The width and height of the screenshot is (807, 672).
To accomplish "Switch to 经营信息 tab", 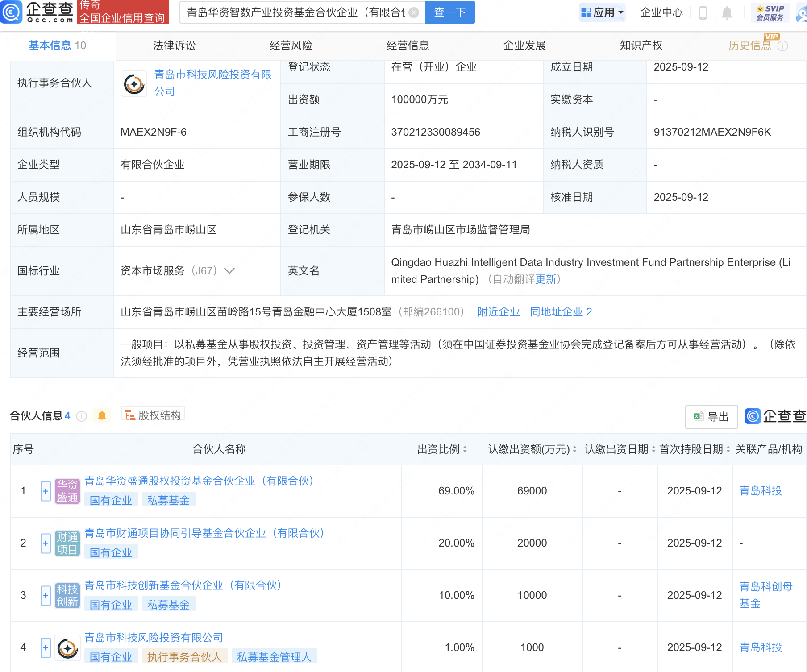I will click(x=408, y=46).
